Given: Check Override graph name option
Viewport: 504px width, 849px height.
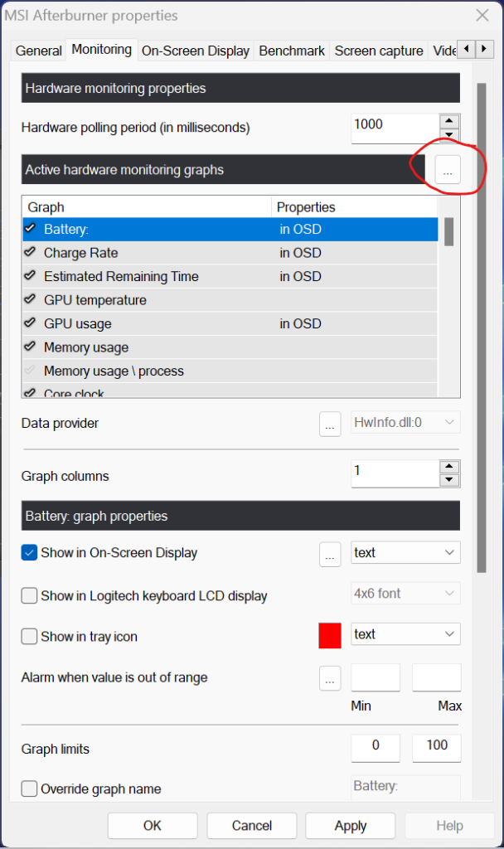Looking at the screenshot, I should coord(29,789).
